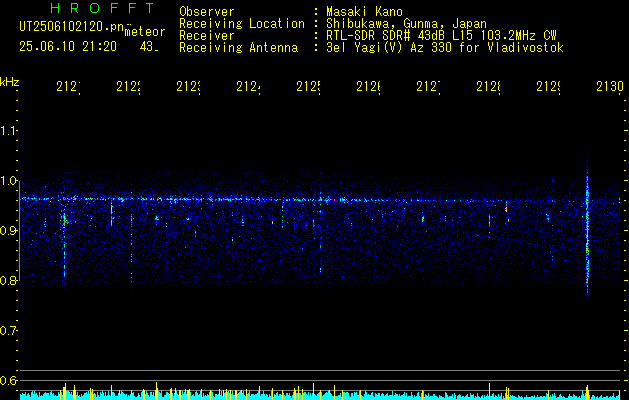Select the observer name Masaki Kano
The height and width of the screenshot is (400, 629).
pos(364,11)
